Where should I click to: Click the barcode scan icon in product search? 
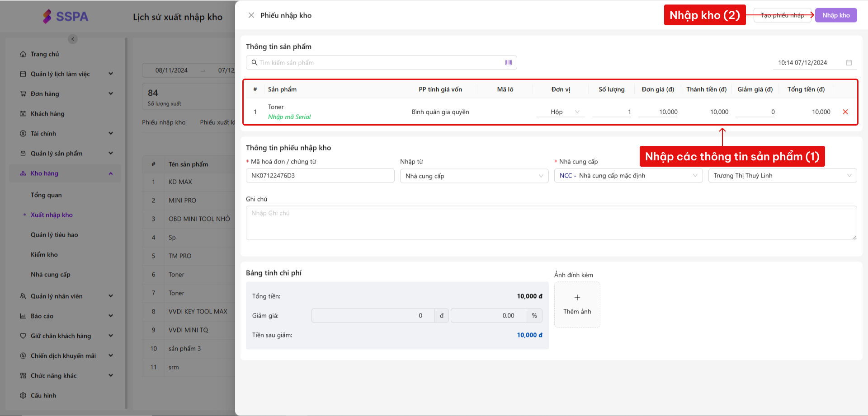pos(509,63)
